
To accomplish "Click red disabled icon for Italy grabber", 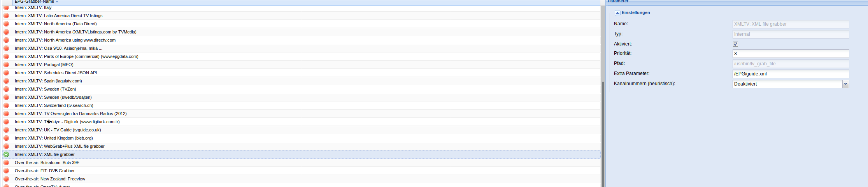I will (6, 7).
